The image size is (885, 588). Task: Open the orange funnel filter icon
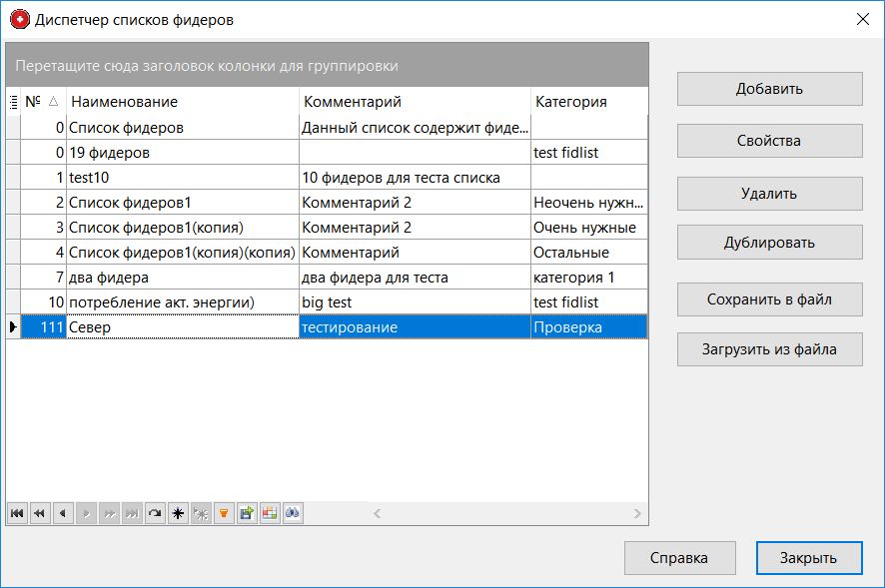224,513
